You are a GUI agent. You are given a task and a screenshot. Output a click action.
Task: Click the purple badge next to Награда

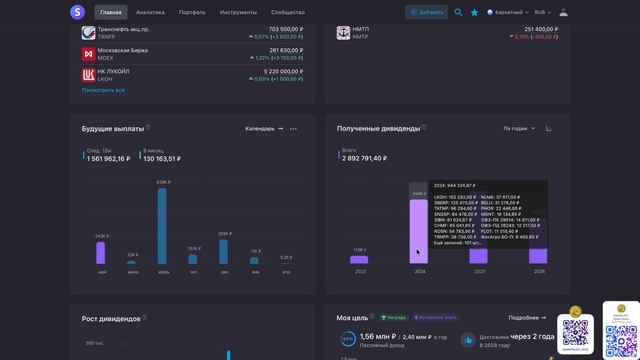pyautogui.click(x=436, y=318)
